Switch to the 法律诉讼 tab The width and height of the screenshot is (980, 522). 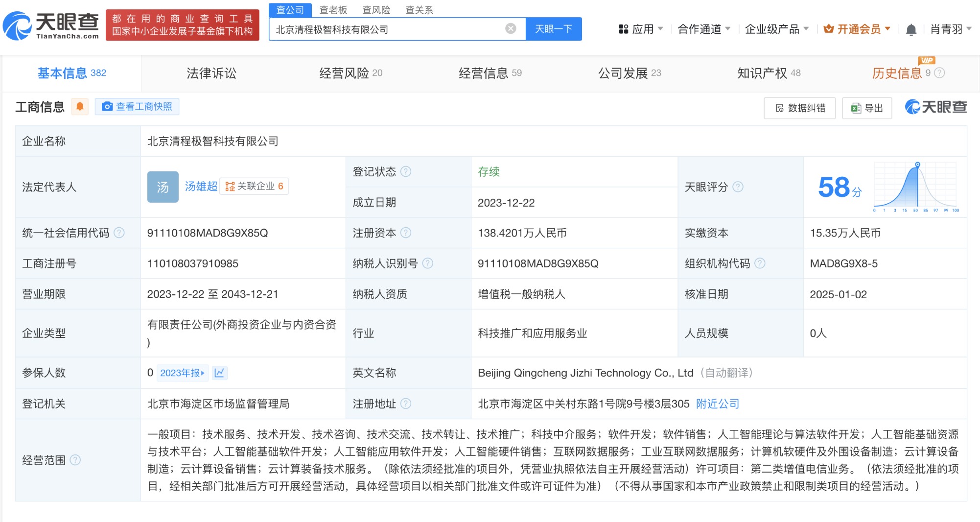tap(211, 73)
